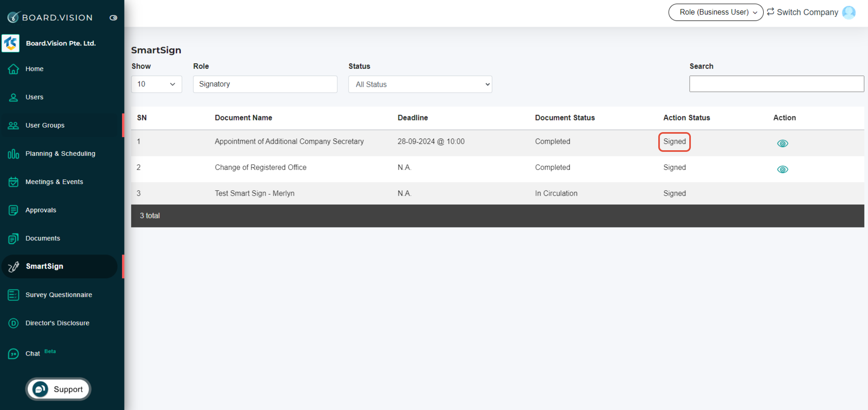The image size is (868, 410).
Task: Click the Support button
Action: click(x=58, y=389)
